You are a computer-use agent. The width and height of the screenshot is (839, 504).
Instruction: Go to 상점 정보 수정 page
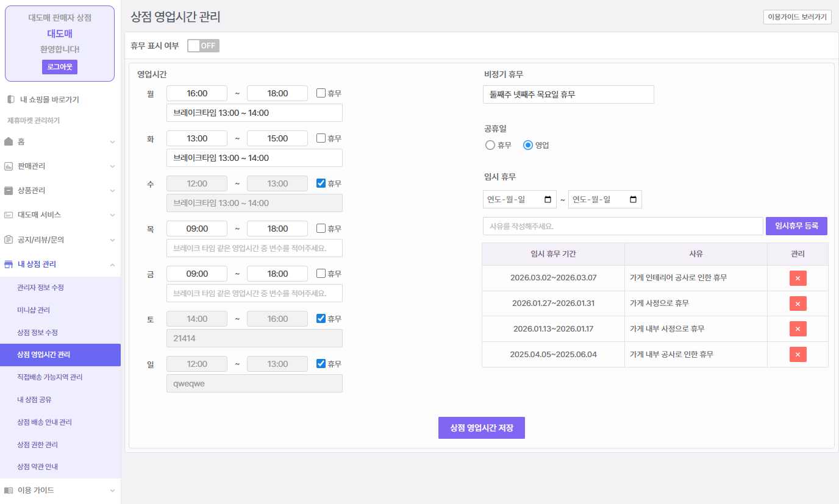[37, 332]
